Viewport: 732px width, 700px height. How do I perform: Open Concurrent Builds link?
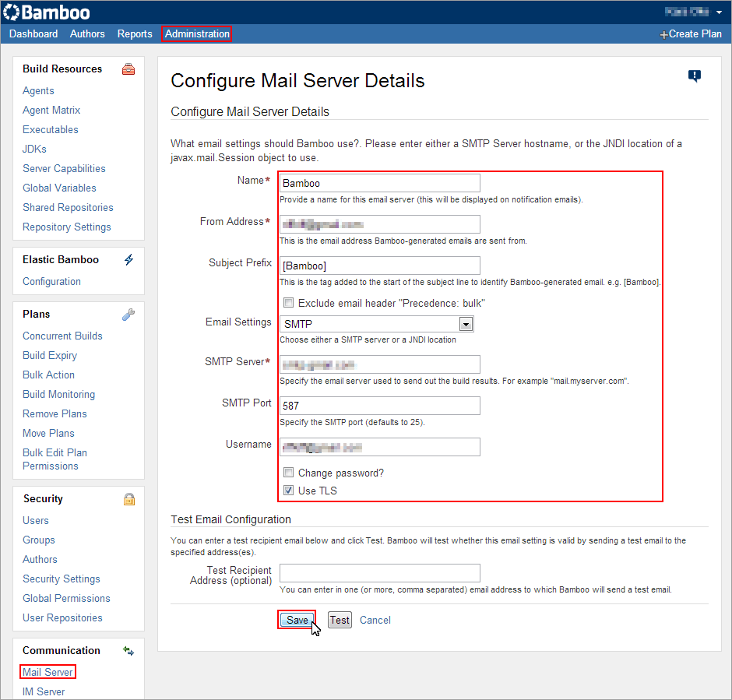[62, 336]
